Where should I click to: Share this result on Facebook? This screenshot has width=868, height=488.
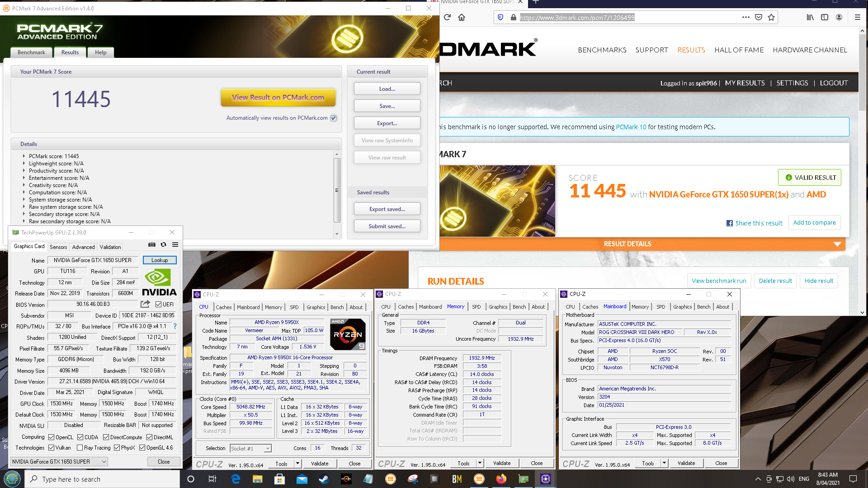(754, 223)
